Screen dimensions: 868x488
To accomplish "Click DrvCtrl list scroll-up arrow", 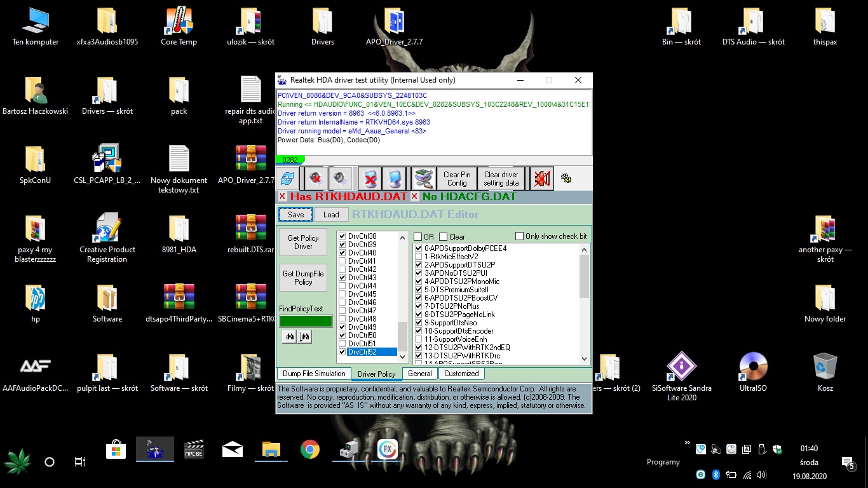I will click(x=403, y=236).
